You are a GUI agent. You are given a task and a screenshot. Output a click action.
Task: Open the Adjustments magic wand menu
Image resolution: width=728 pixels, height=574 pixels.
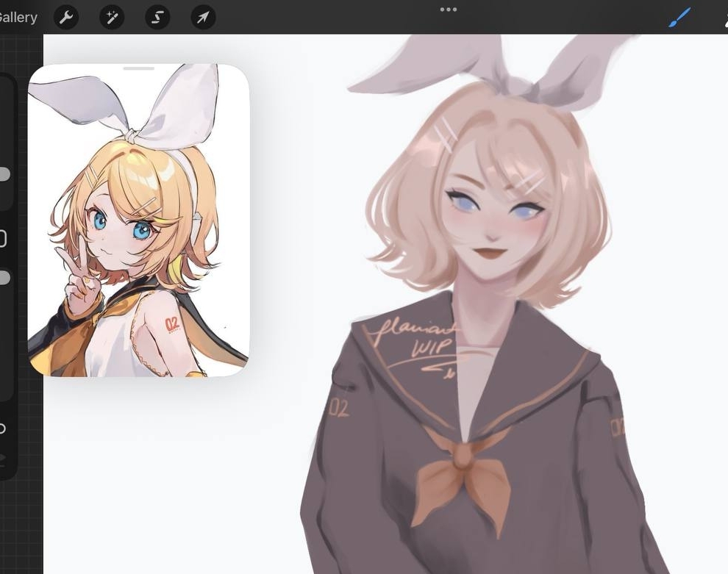[x=112, y=18]
